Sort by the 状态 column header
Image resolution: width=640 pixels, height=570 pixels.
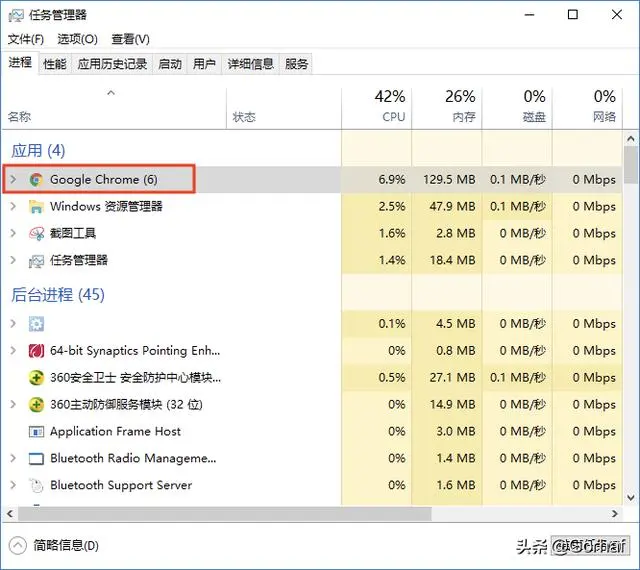pos(284,108)
